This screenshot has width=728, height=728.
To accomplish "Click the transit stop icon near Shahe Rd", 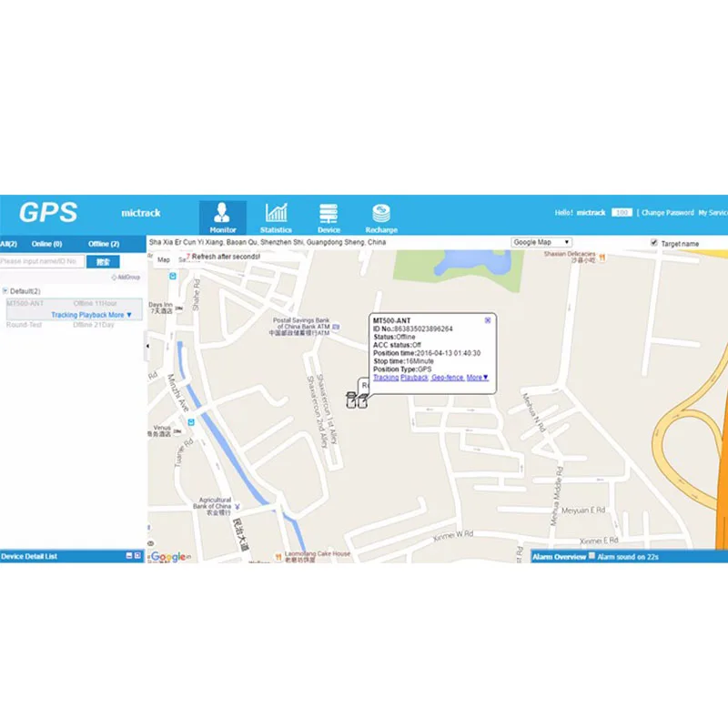I will tap(173, 277).
